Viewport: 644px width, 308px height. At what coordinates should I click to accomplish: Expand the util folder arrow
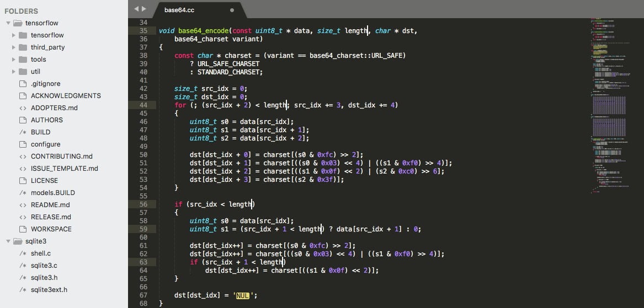[14, 72]
